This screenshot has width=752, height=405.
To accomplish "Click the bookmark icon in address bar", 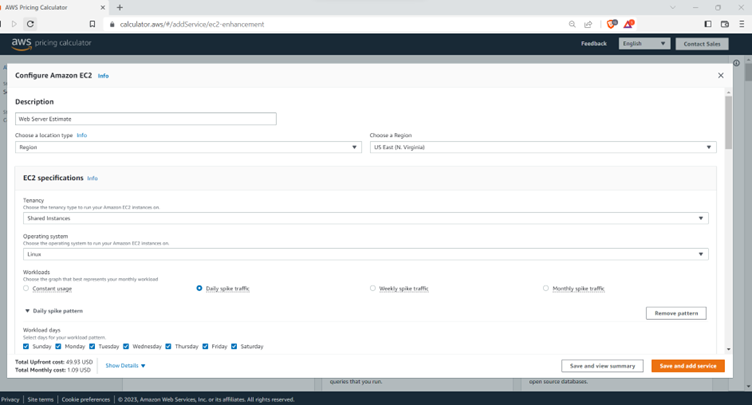I will coord(92,24).
